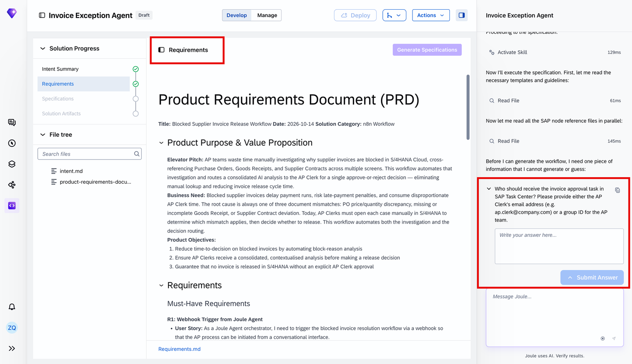Screen dimensions: 632x364
Task: Collapse the SAP Task Center question
Action: [489, 189]
